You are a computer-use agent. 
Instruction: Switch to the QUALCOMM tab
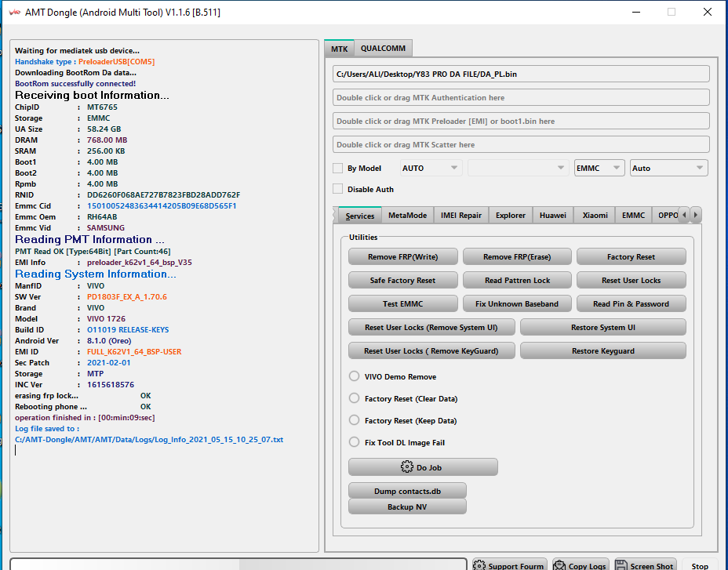383,49
